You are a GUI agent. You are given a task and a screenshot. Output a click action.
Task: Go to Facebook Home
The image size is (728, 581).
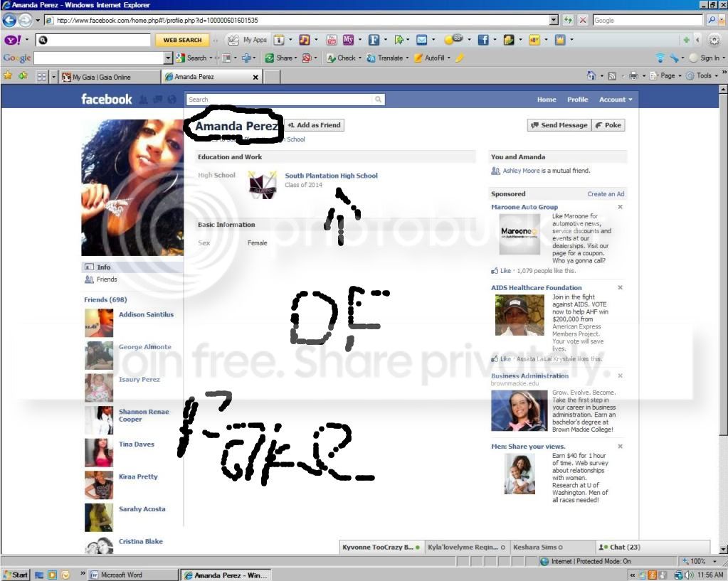point(547,100)
